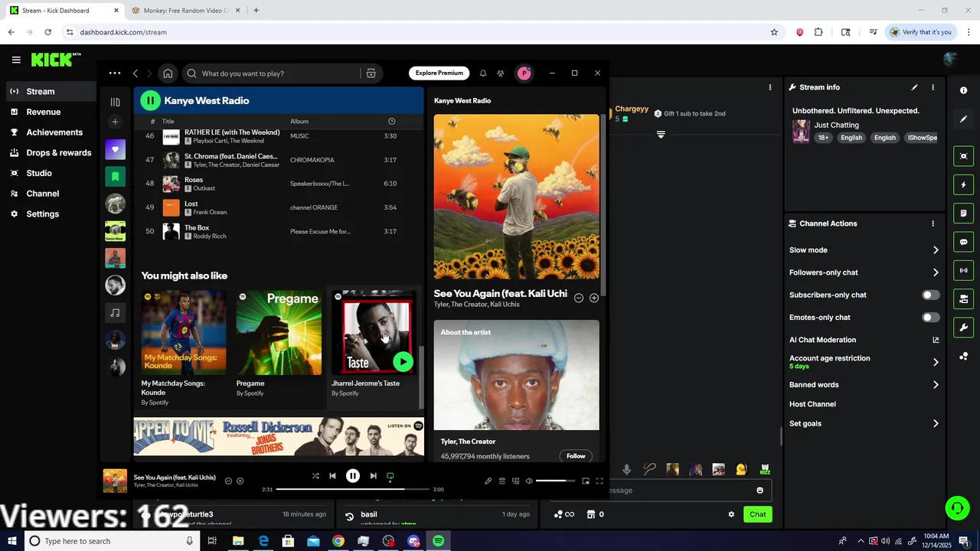
Task: Adjust the Spotify volume slider
Action: (x=555, y=481)
